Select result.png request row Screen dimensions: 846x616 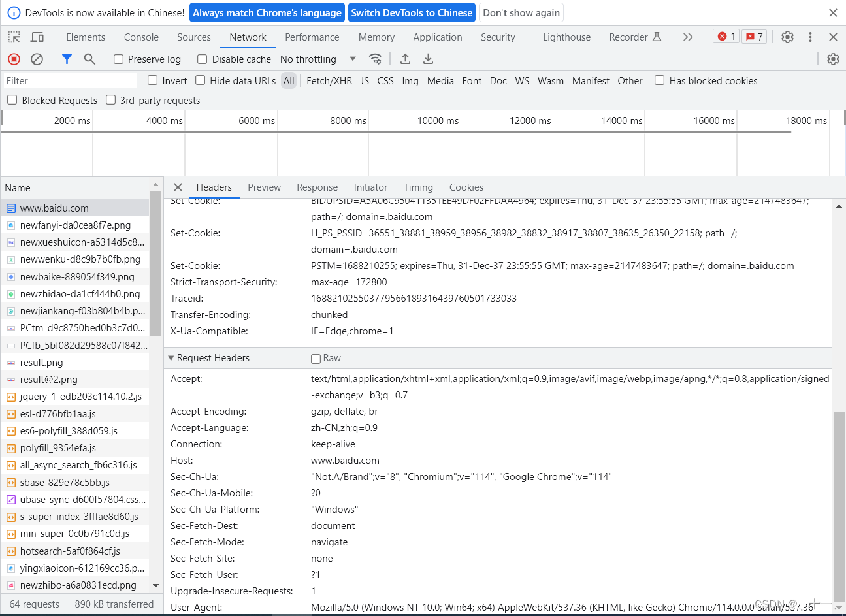[75, 363]
